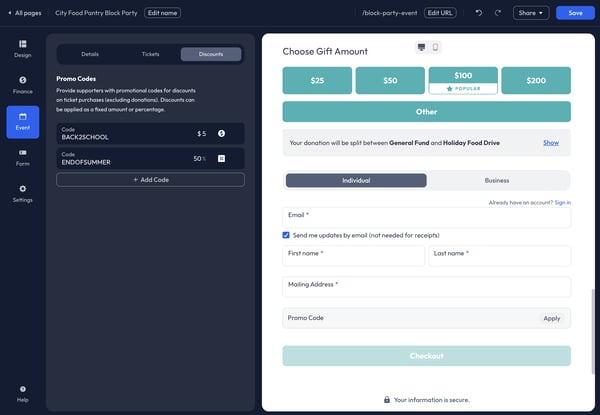
Task: Click the undo arrow icon
Action: coord(479,13)
